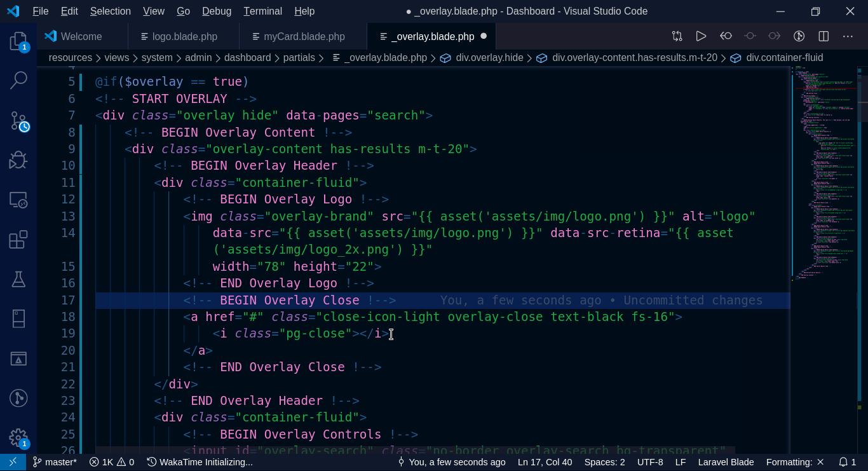
Task: Open the More Actions ellipsis menu
Action: tap(848, 36)
